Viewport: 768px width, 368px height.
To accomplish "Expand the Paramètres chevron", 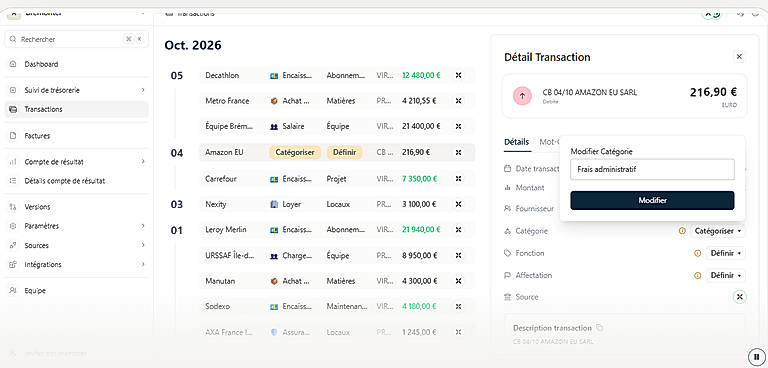I will pyautogui.click(x=143, y=226).
